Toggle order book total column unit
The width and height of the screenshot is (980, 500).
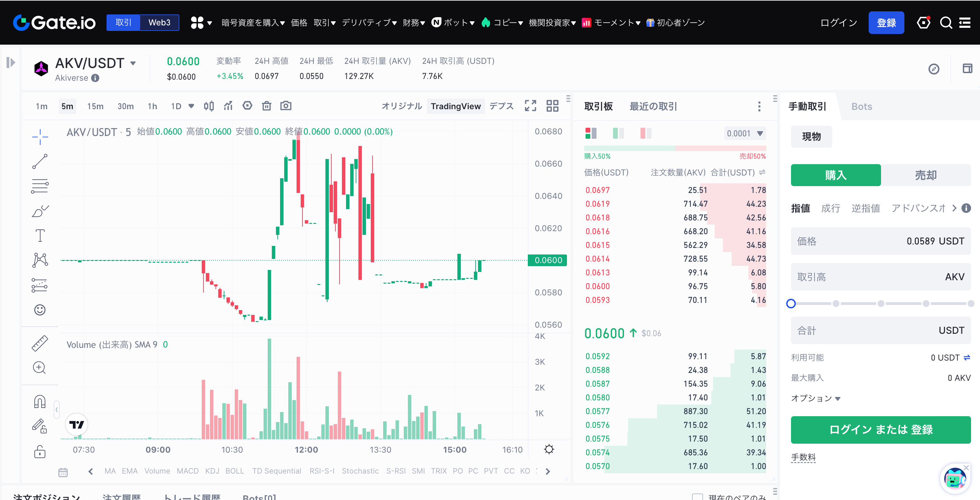click(x=762, y=173)
